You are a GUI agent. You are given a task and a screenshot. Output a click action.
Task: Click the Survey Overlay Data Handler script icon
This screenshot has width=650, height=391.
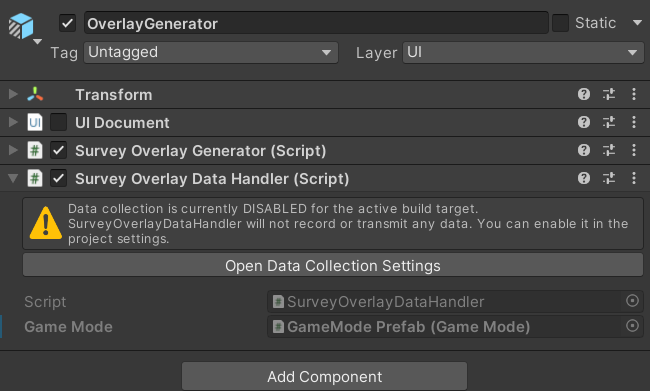pyautogui.click(x=35, y=178)
